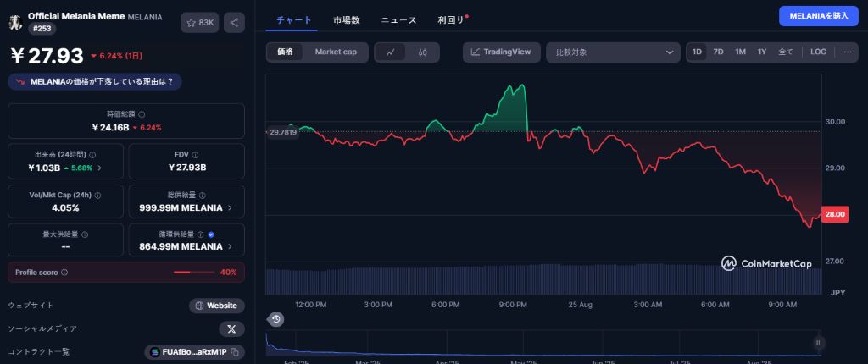Click info icon beside FDV

tap(196, 156)
